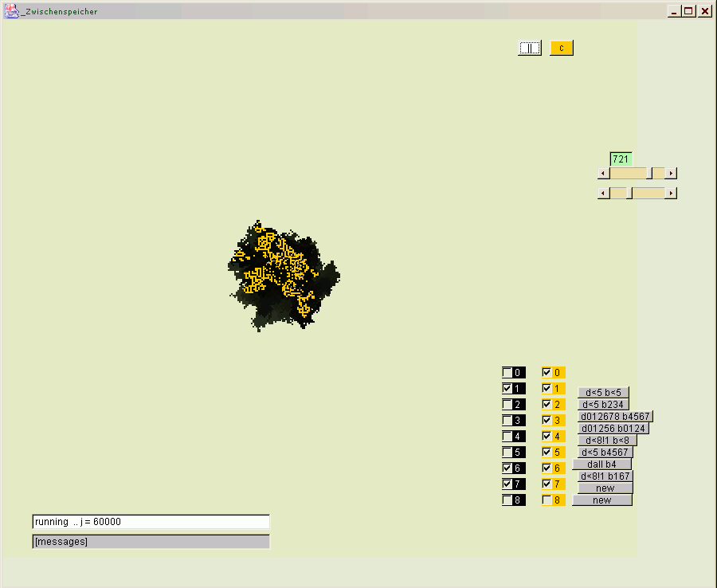
Task: Click the green 721 value field
Action: 621,159
